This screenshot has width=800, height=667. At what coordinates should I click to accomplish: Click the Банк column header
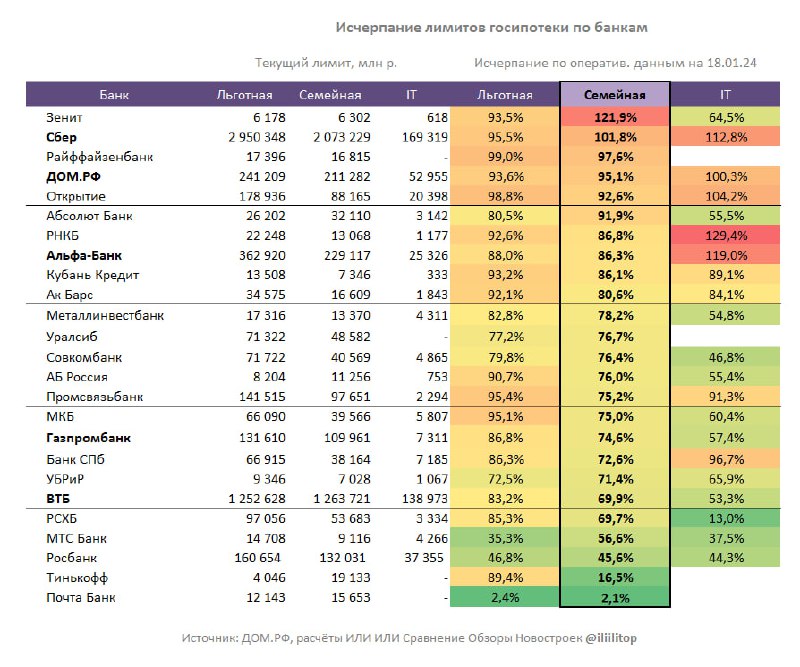click(114, 95)
